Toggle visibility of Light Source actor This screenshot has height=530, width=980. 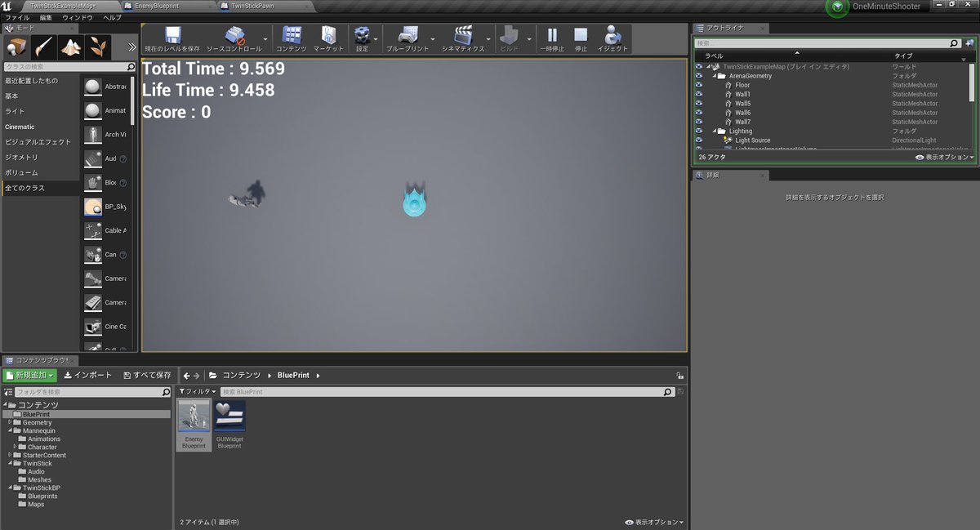698,140
